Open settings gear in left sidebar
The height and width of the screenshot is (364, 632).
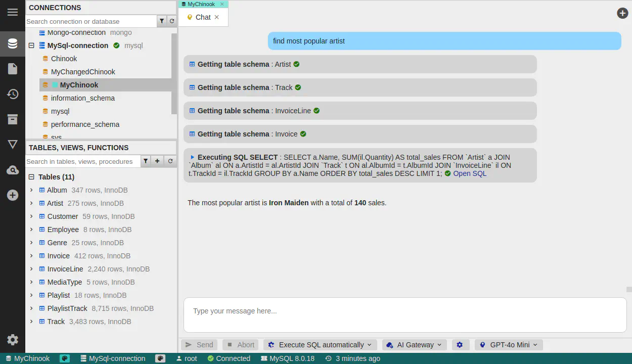click(x=13, y=340)
